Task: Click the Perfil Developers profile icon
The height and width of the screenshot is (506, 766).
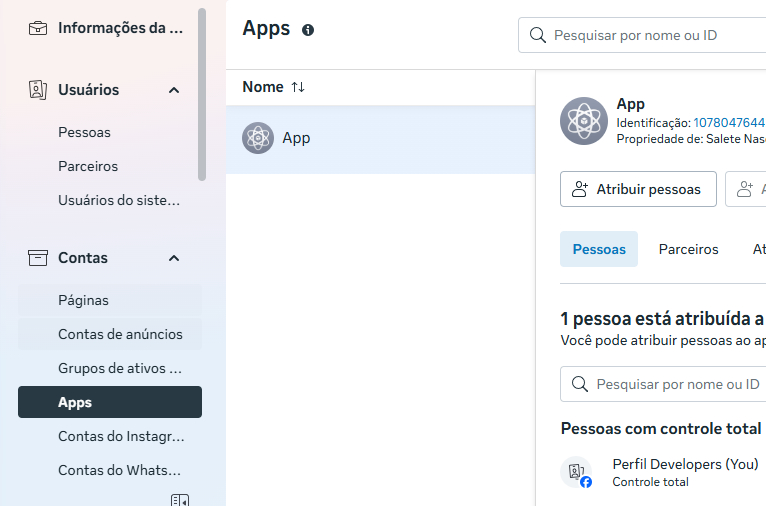Action: (577, 471)
